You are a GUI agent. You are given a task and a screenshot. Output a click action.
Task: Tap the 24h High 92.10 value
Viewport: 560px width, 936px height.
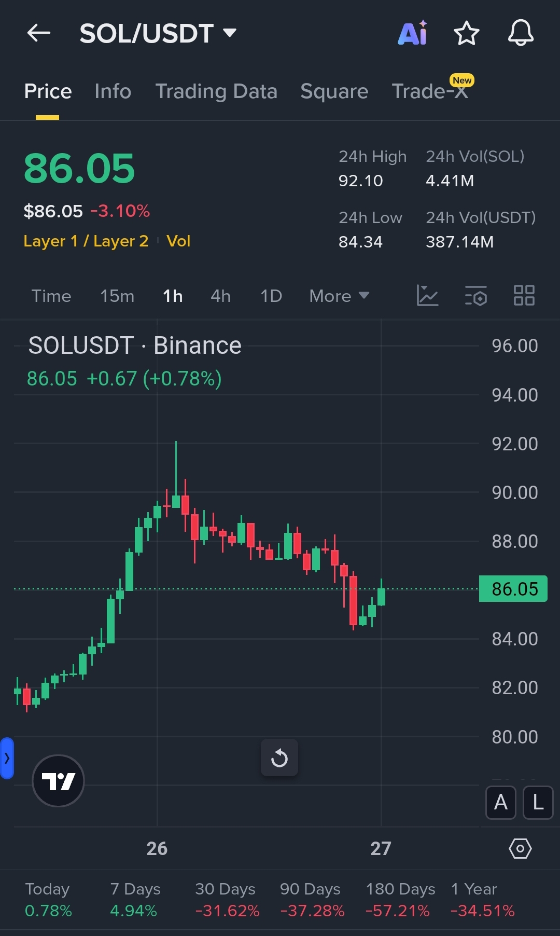coord(360,181)
